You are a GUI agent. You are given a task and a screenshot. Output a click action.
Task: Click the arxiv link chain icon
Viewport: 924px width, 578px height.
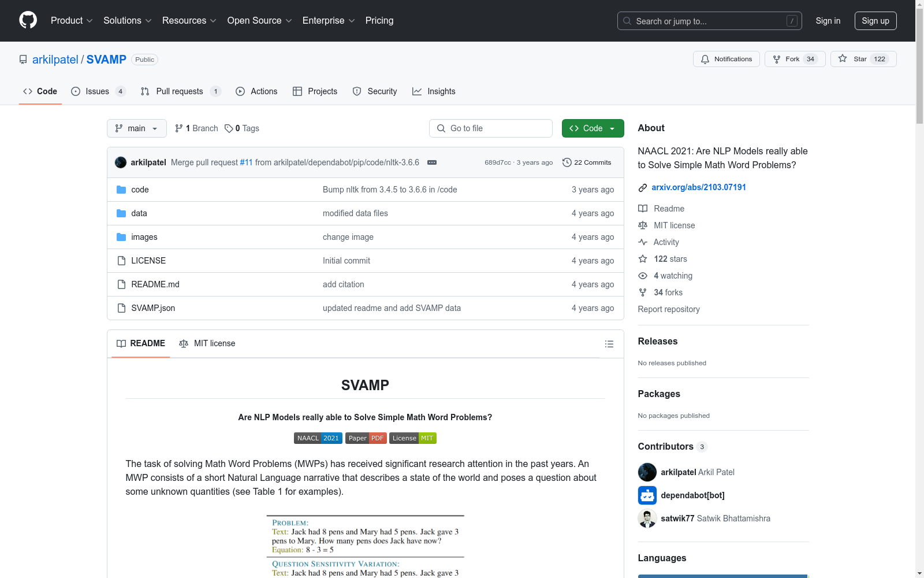click(x=642, y=187)
